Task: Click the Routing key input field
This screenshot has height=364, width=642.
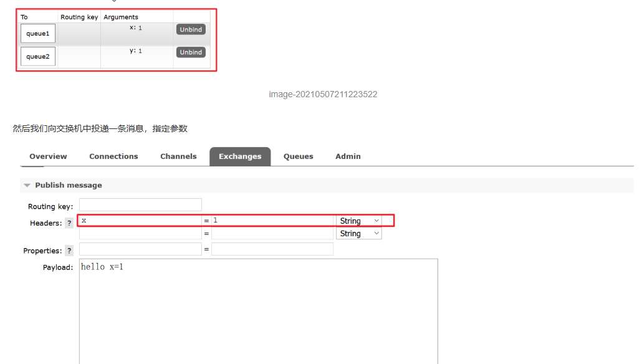Action: coord(140,204)
